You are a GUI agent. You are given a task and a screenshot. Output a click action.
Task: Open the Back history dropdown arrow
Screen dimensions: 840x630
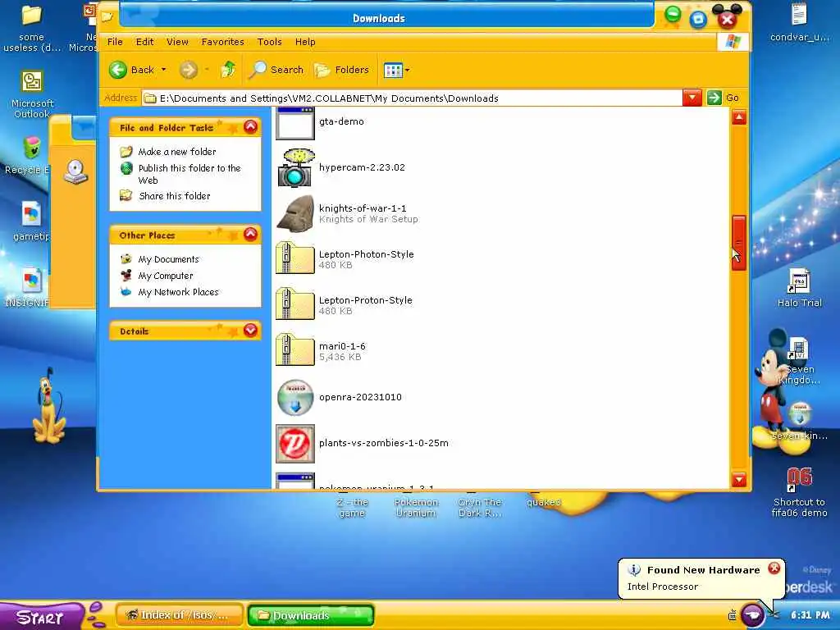(164, 70)
